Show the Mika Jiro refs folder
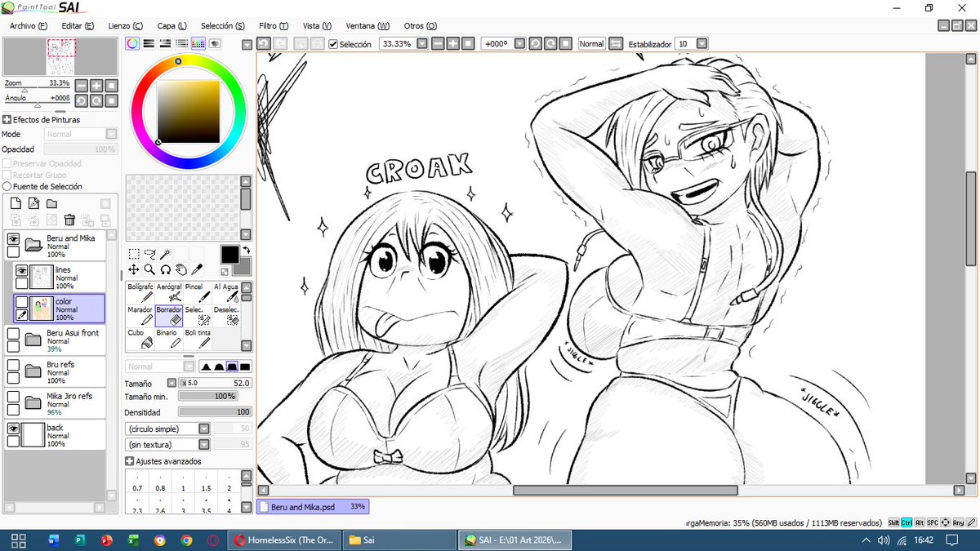This screenshot has width=980, height=551. [13, 396]
